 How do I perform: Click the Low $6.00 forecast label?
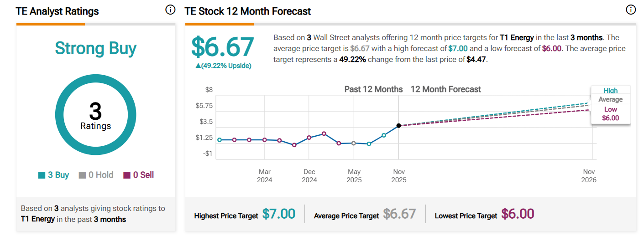coord(610,113)
